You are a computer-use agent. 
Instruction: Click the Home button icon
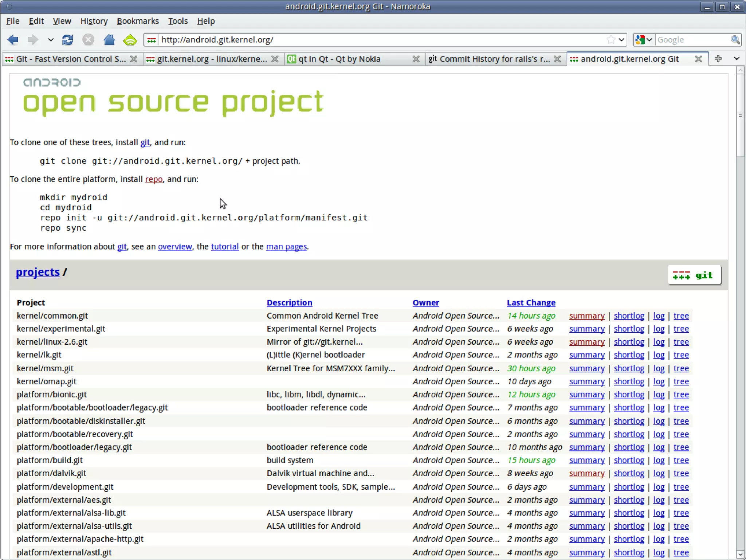tap(109, 40)
